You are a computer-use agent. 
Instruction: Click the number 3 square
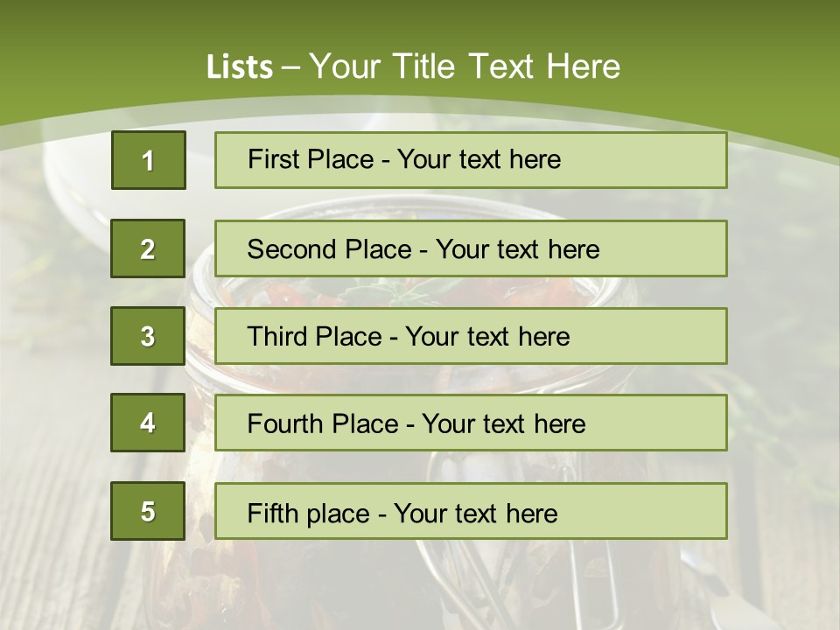tap(148, 336)
